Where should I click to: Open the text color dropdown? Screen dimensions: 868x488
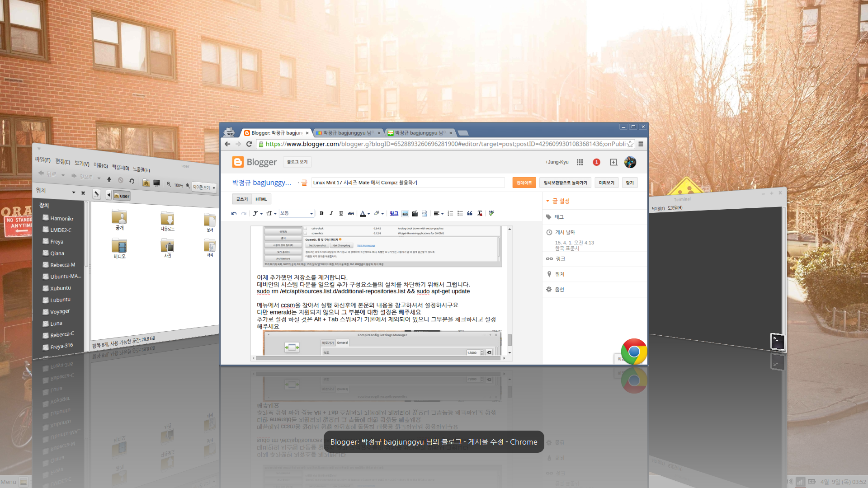(365, 213)
